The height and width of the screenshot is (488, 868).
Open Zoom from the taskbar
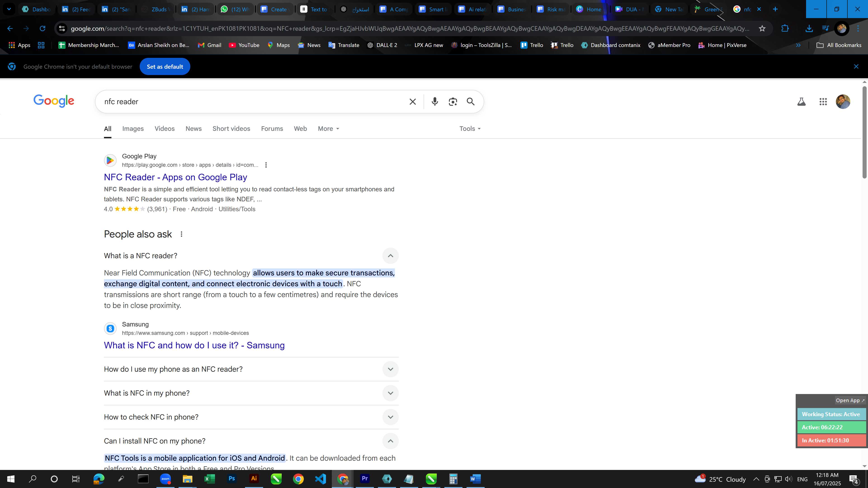tap(165, 479)
